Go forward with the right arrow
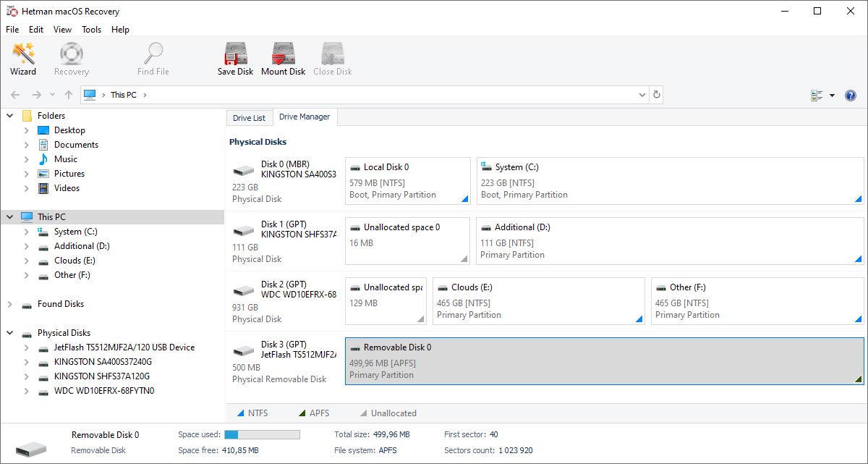Image resolution: width=868 pixels, height=464 pixels. [36, 95]
